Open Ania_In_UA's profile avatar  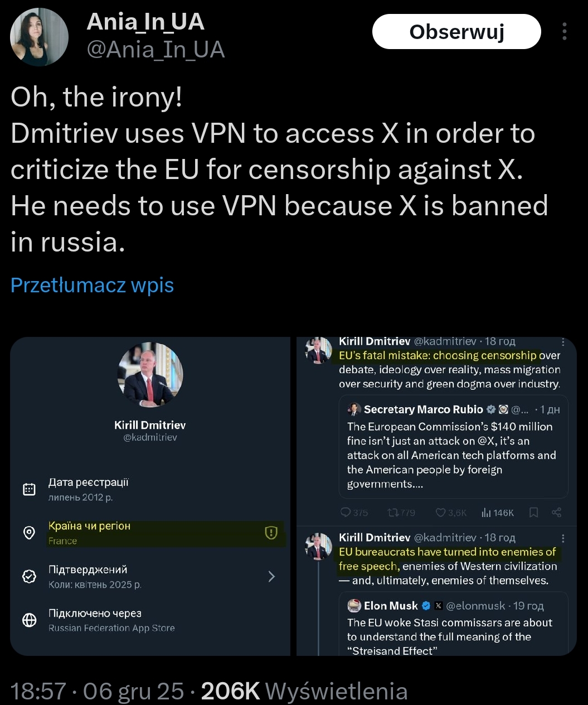click(x=39, y=37)
